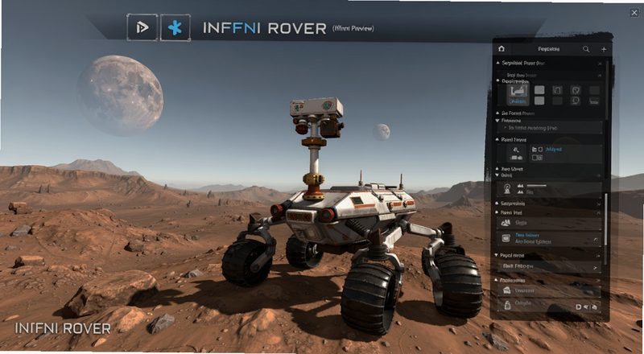Open the blue link text next to the folder icon
The height and width of the screenshot is (354, 644).
[554, 150]
